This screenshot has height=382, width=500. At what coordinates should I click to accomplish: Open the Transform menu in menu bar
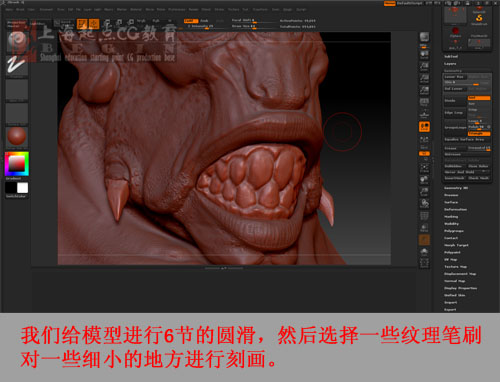pos(260,10)
